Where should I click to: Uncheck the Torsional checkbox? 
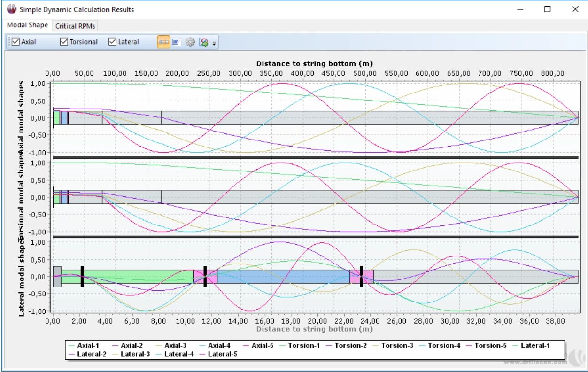[79, 42]
